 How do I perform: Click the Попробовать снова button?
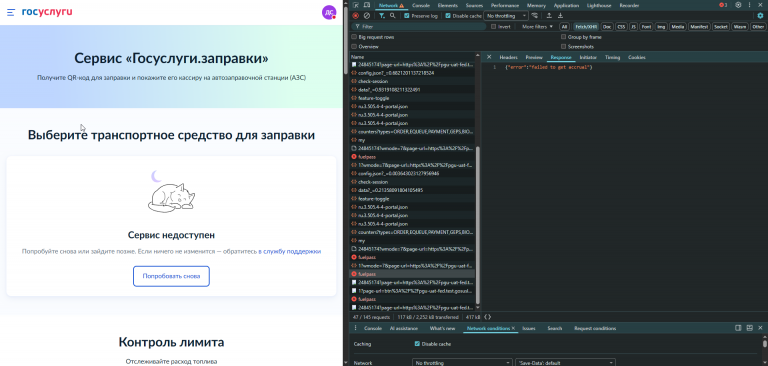(x=171, y=276)
